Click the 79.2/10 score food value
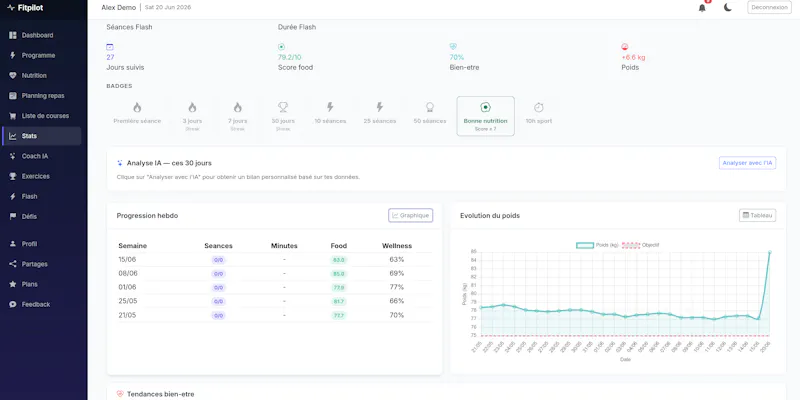 (289, 57)
